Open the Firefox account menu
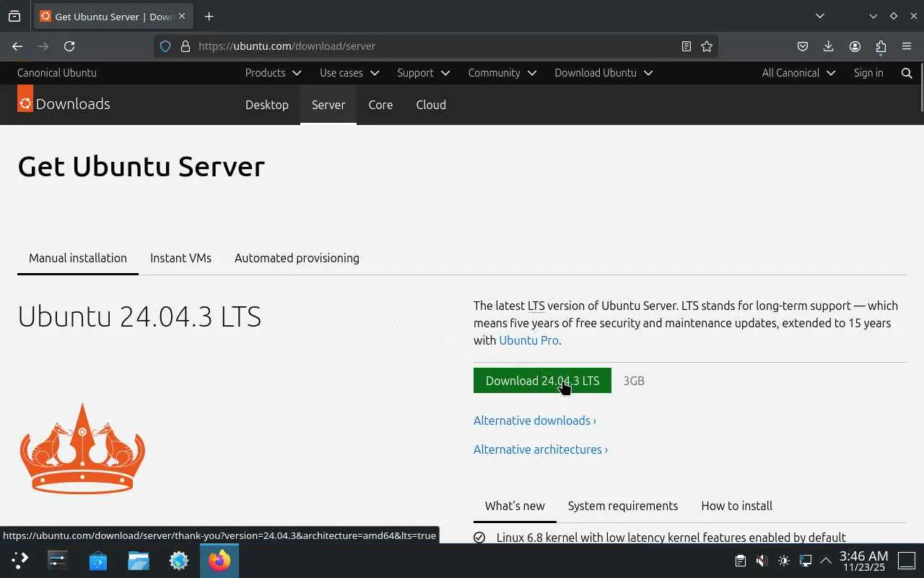Image resolution: width=924 pixels, height=578 pixels. (x=855, y=46)
